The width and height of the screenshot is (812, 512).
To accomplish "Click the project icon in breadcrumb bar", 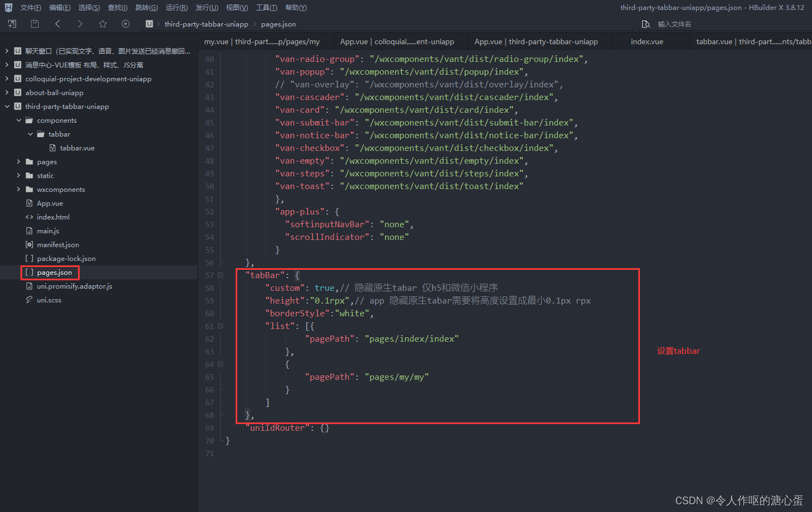I will [x=149, y=24].
